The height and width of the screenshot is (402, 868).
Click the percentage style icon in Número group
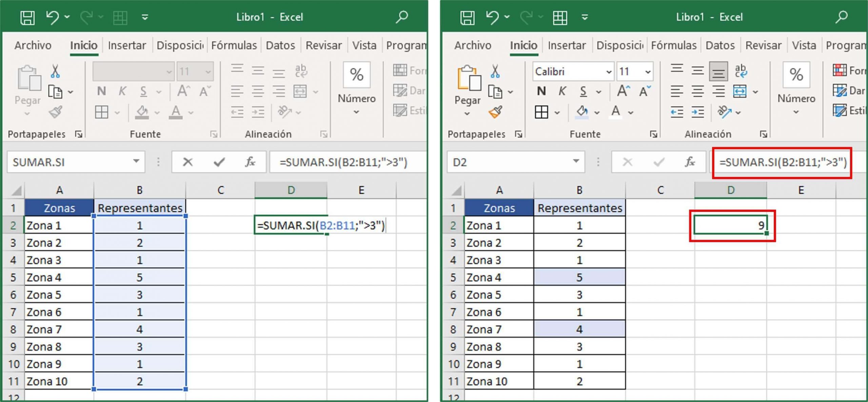(796, 75)
